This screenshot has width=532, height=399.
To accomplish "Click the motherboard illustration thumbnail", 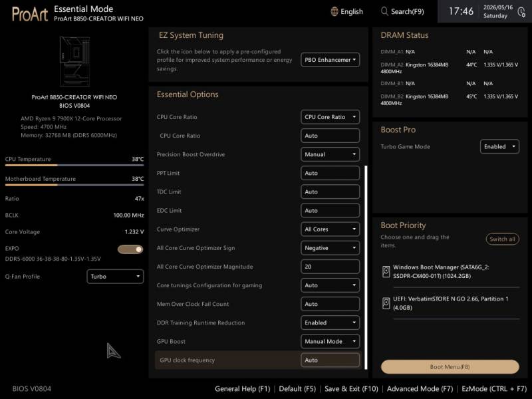I will tap(74, 61).
